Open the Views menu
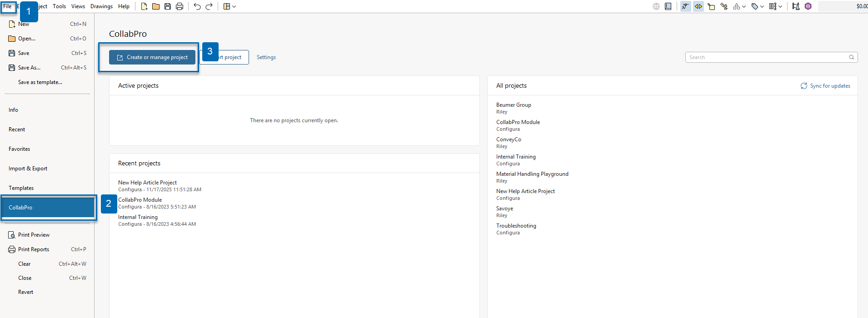This screenshot has width=868, height=318. tap(78, 6)
